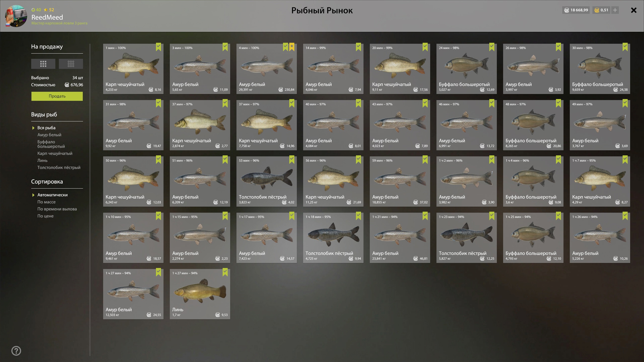Image resolution: width=644 pixels, height=362 pixels.
Task: Sort by По цене
Action: click(46, 216)
